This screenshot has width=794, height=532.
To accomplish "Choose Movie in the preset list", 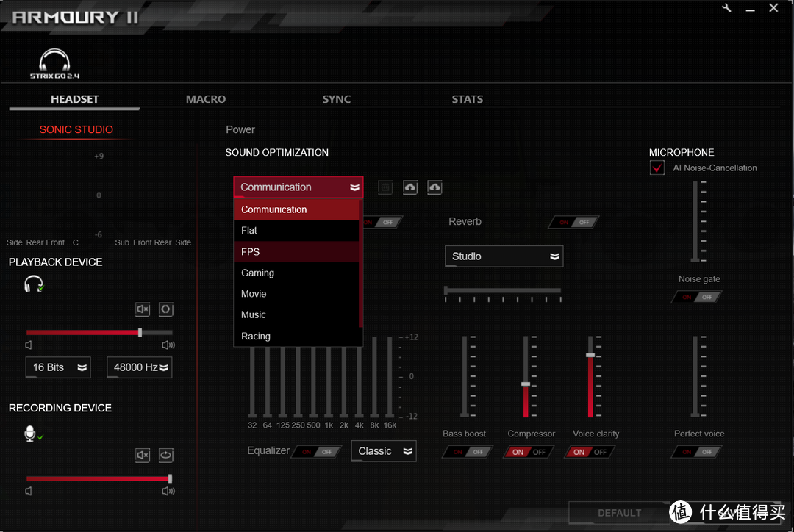I will tap(296, 294).
